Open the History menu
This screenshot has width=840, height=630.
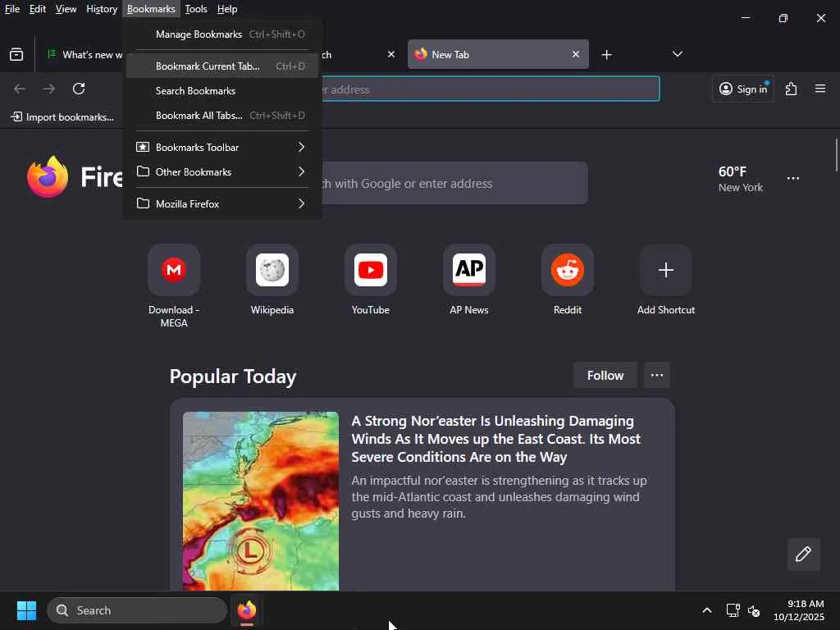pyautogui.click(x=102, y=9)
